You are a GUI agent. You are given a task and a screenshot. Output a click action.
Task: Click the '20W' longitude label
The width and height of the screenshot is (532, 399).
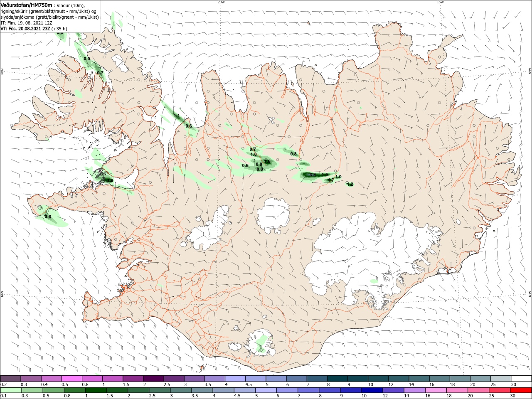pos(221,2)
